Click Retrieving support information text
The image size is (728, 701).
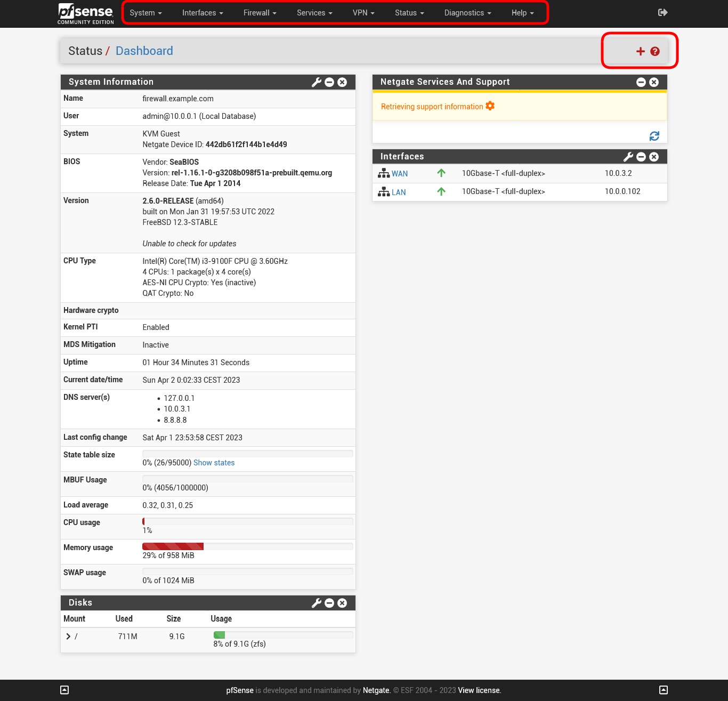click(432, 107)
